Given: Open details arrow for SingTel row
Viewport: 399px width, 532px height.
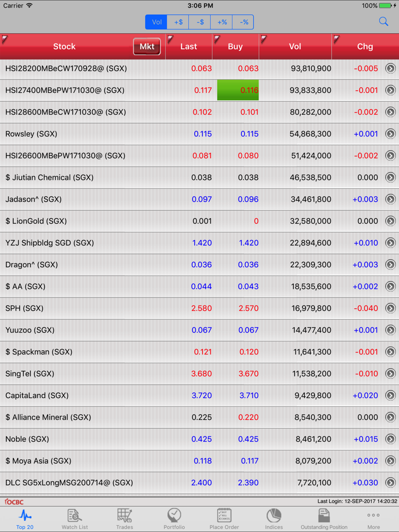Looking at the screenshot, I should [x=390, y=374].
